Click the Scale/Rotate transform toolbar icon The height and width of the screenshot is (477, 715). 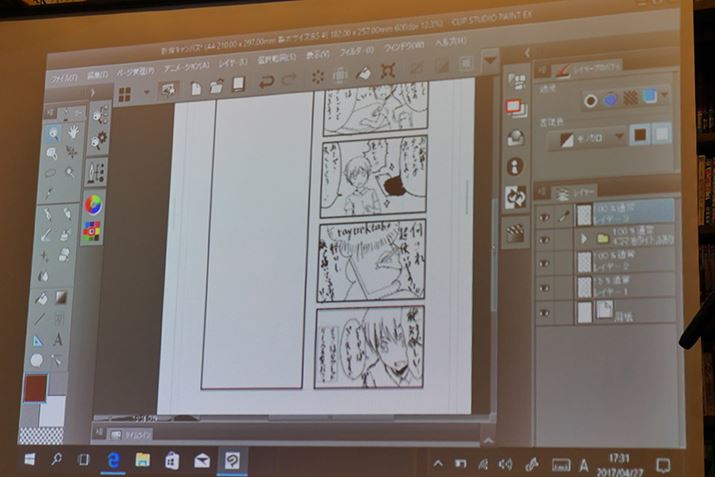click(x=388, y=71)
